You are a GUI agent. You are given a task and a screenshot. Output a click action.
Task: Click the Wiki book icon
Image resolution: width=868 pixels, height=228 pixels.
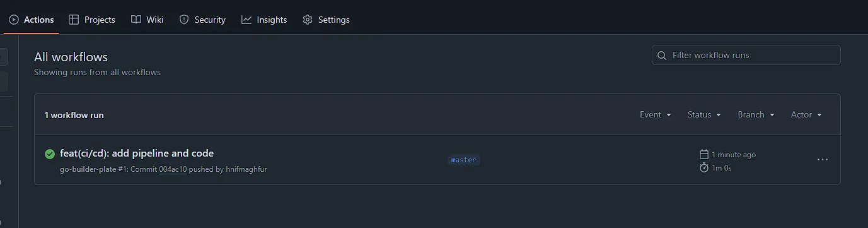tap(136, 20)
